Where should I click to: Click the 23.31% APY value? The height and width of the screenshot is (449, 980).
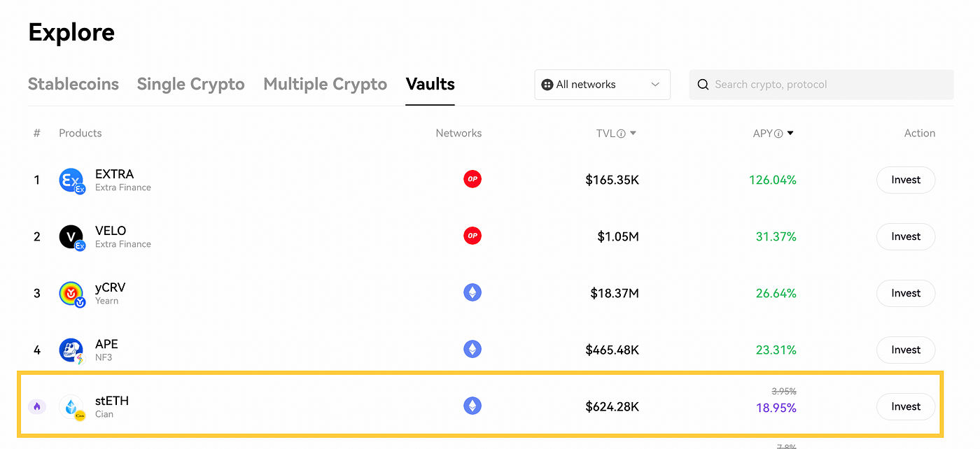click(x=776, y=350)
